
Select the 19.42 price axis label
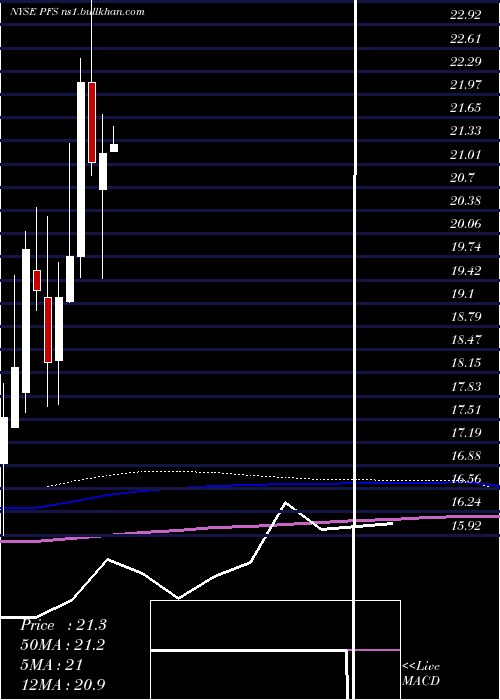click(466, 271)
